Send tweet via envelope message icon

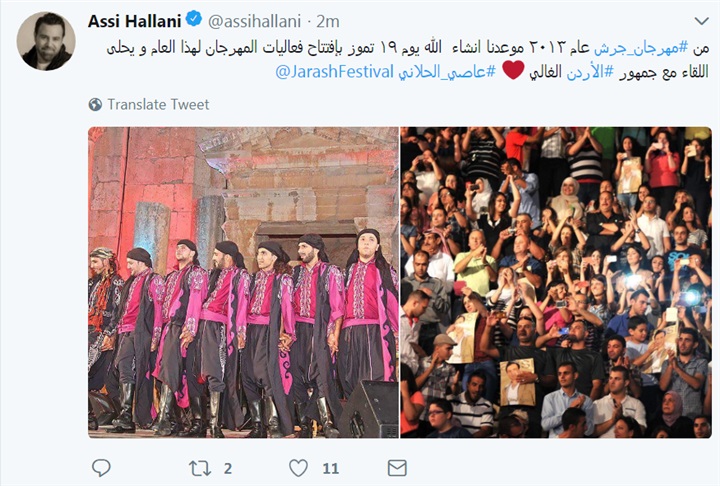(397, 468)
